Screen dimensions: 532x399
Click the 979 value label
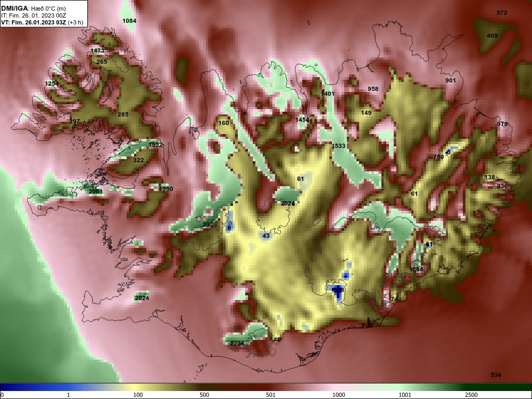pyautogui.click(x=502, y=124)
